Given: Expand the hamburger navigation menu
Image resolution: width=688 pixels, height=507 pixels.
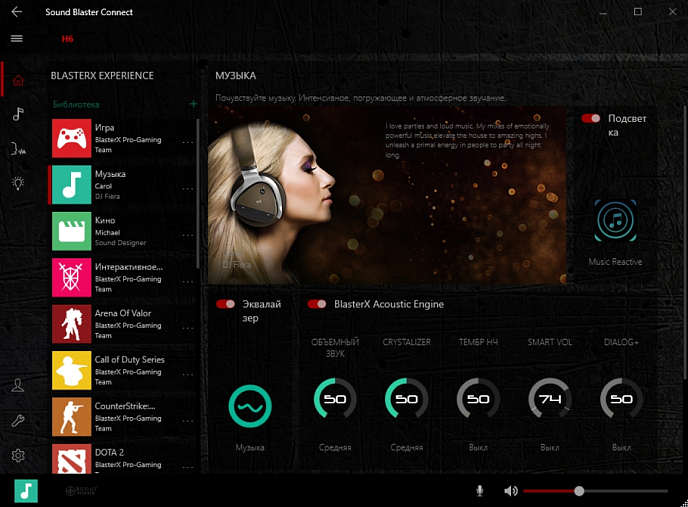Looking at the screenshot, I should [16, 38].
